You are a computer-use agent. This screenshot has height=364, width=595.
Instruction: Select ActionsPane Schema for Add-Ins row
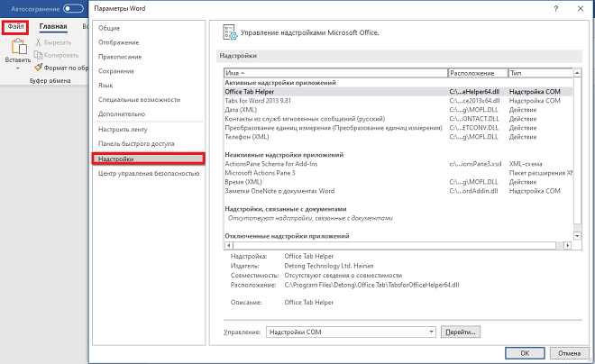point(398,164)
